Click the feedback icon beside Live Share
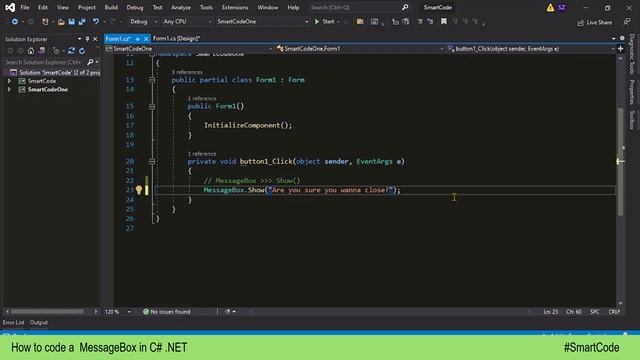Screen dimensions: 640x360 pos(627,22)
